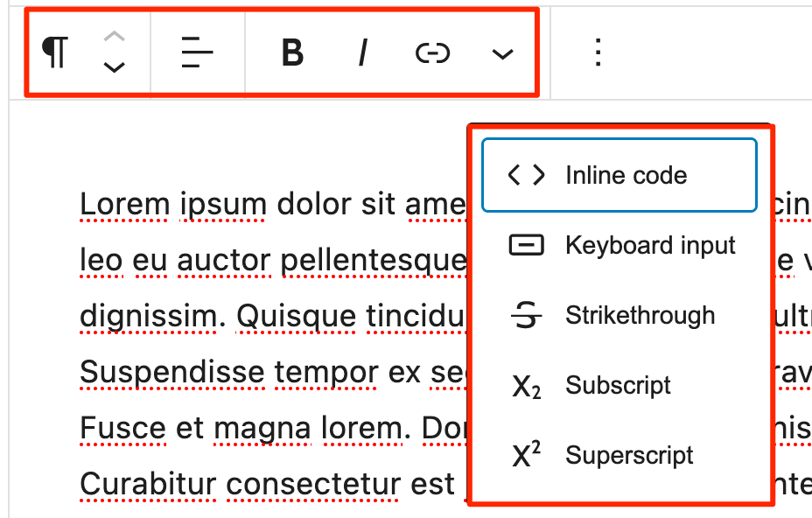Click the text alignment icon
812x518 pixels.
pos(197,52)
